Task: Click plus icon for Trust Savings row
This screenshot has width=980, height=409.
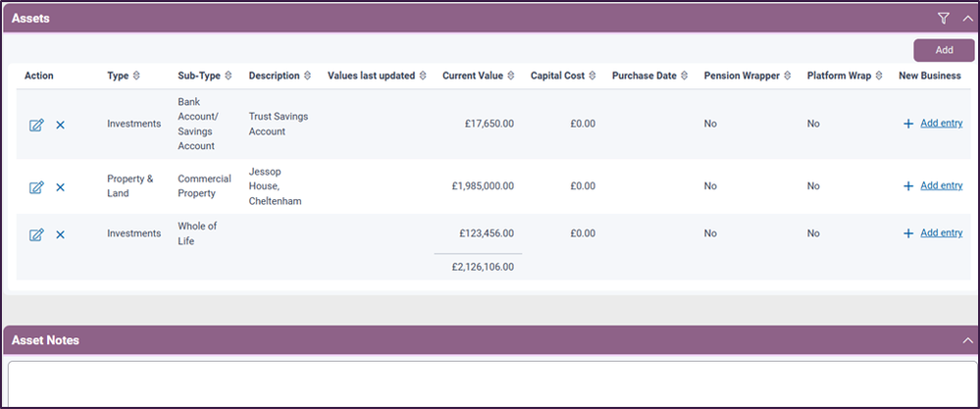Action: click(908, 125)
